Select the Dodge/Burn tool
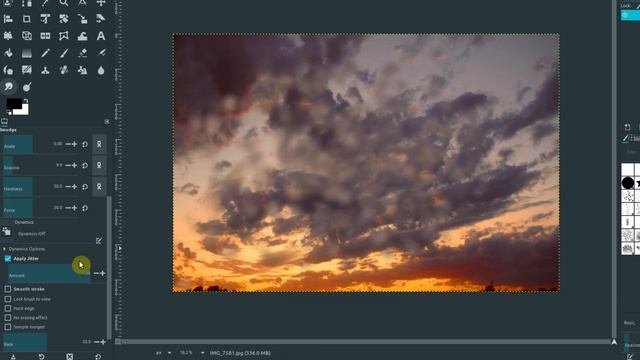Screen dimensions: 640x360 coord(27,87)
